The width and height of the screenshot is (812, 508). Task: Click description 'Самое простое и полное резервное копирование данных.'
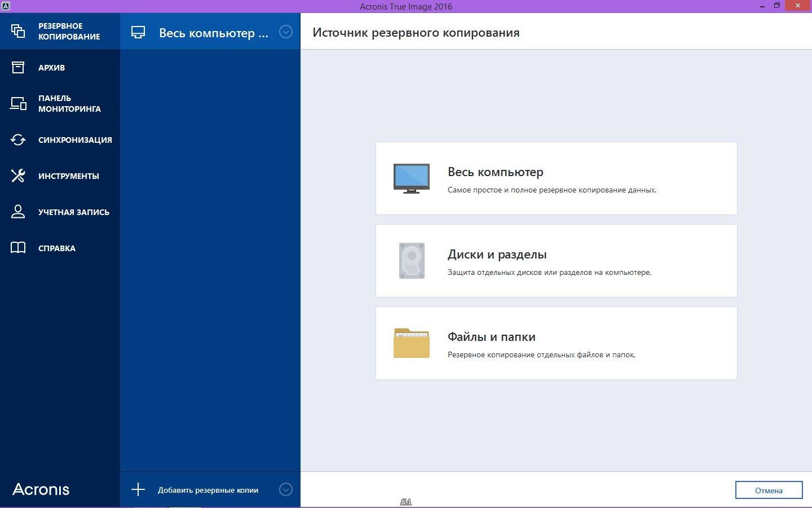coord(552,190)
